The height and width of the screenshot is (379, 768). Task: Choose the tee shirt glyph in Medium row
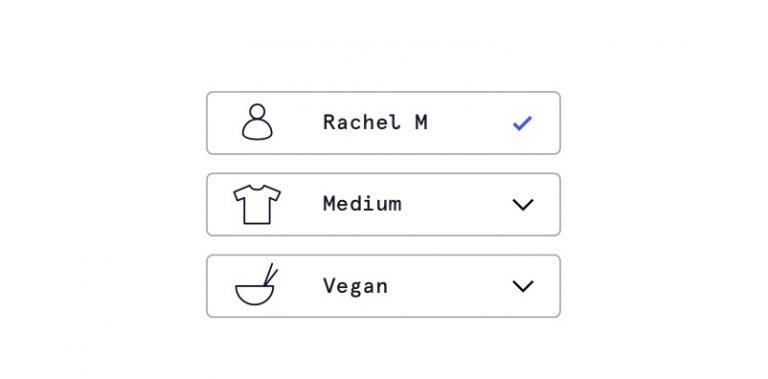(257, 204)
